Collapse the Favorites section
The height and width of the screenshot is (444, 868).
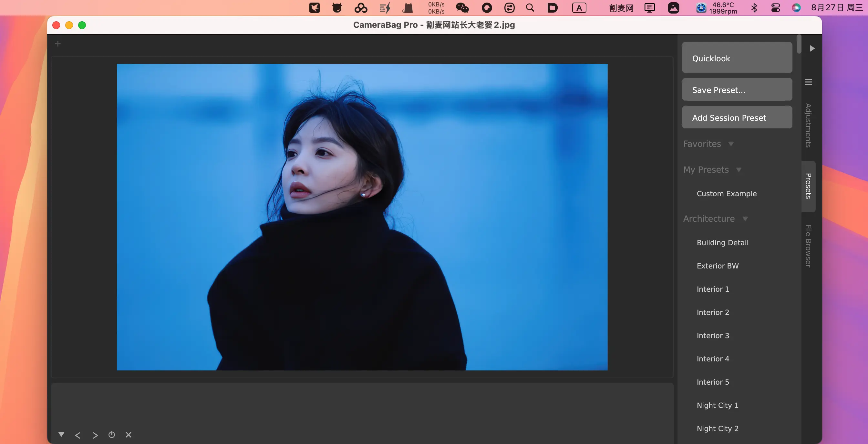731,144
